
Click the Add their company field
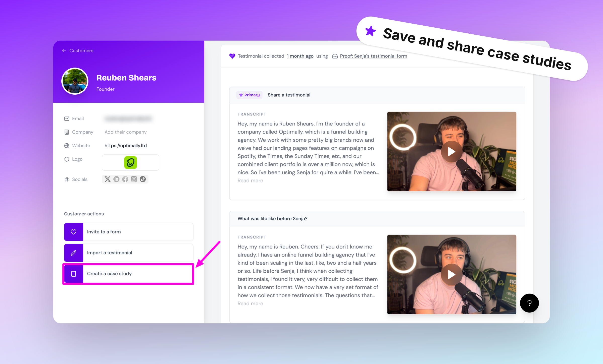126,132
